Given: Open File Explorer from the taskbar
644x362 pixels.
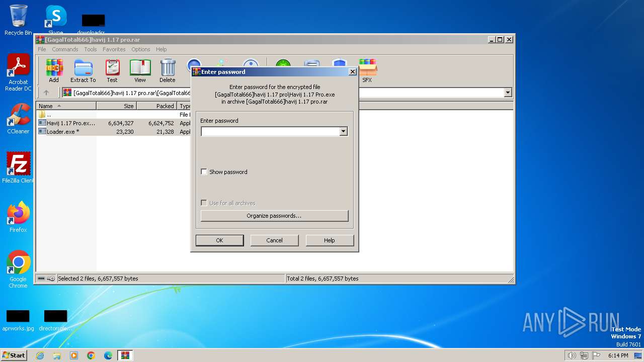Looking at the screenshot, I should click(x=57, y=355).
